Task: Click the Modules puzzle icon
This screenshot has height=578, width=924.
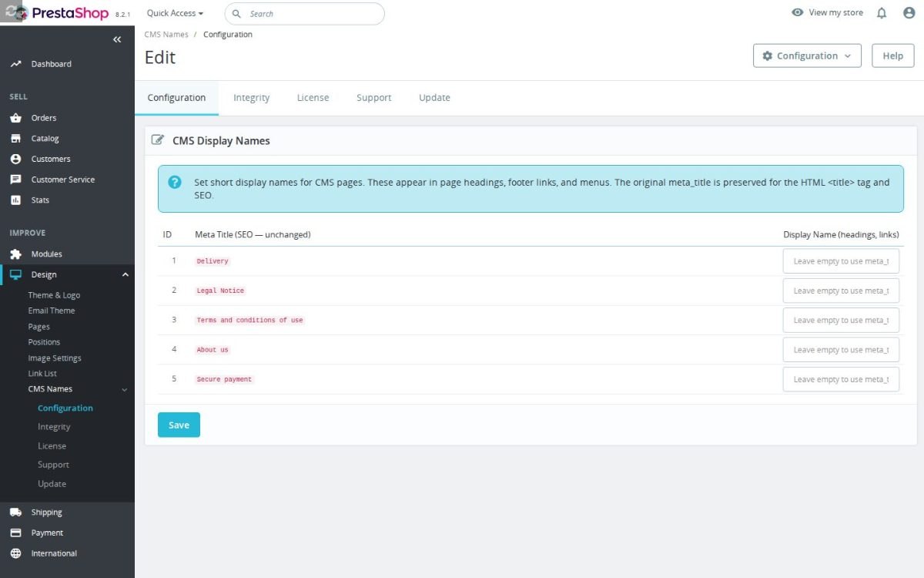Action: click(x=15, y=254)
